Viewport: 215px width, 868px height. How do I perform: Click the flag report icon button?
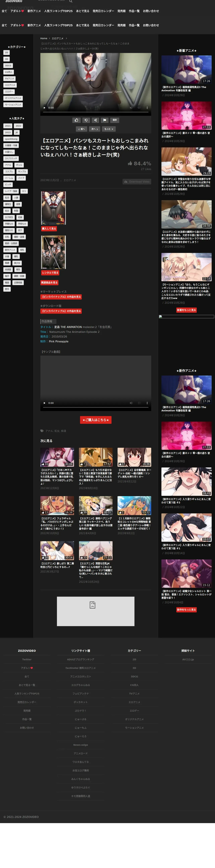pyautogui.click(x=104, y=120)
